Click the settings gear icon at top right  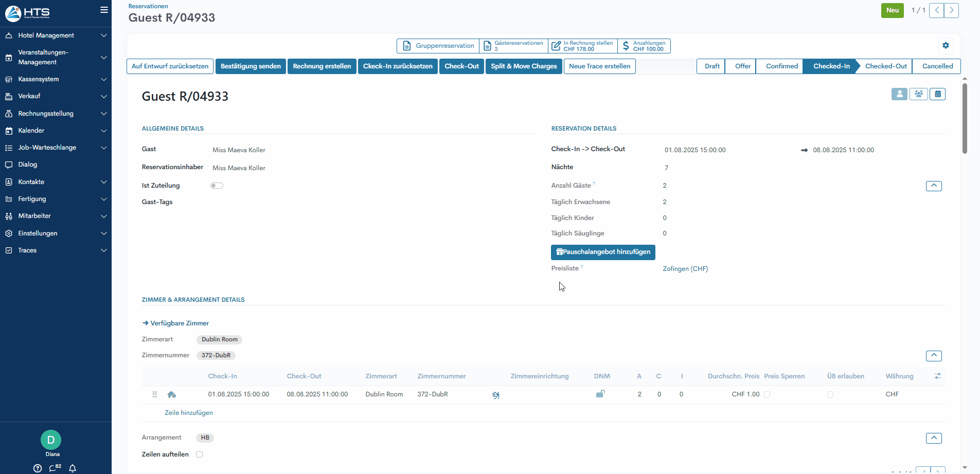(x=945, y=46)
